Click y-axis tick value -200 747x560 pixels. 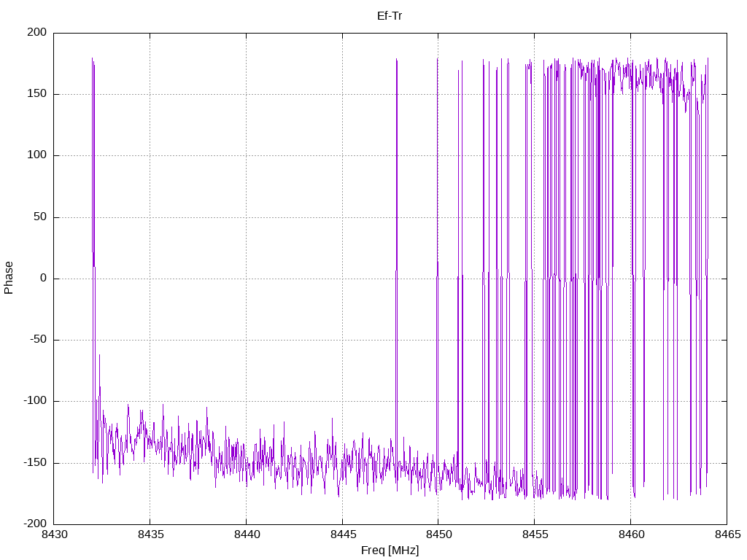click(35, 524)
